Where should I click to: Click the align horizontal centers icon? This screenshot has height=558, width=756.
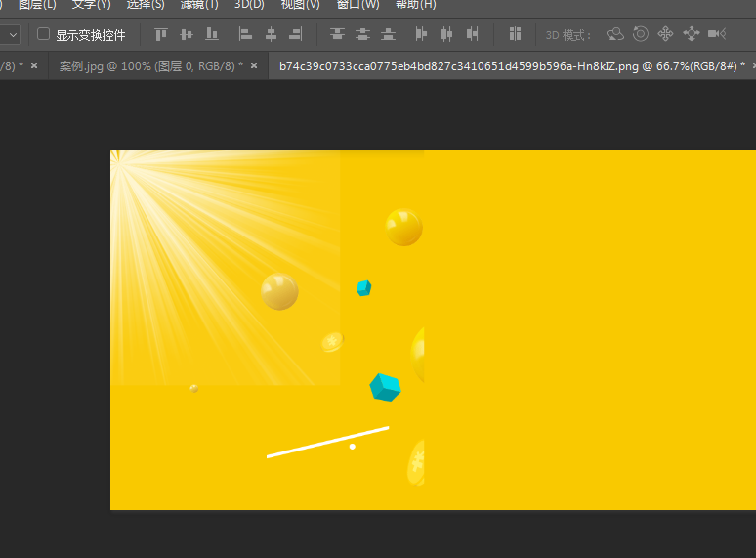tap(271, 35)
